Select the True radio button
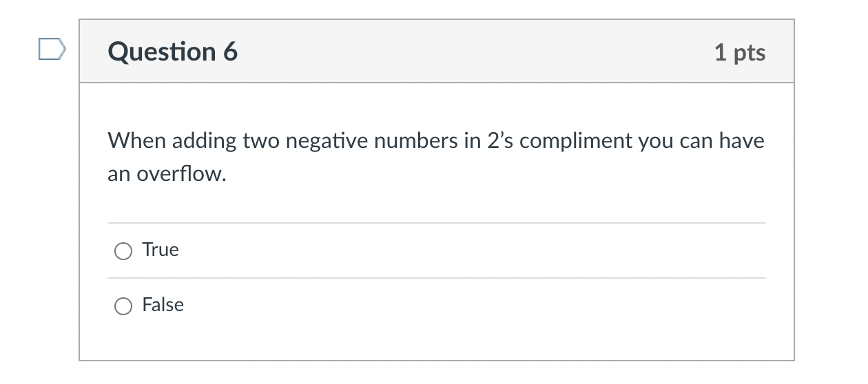The image size is (868, 384). (123, 251)
